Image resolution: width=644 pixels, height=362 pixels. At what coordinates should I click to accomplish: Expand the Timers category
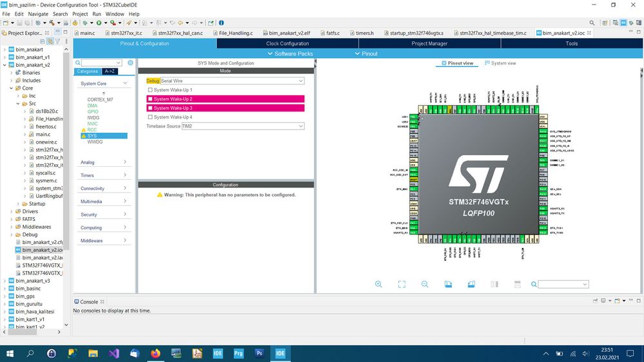pyautogui.click(x=104, y=175)
